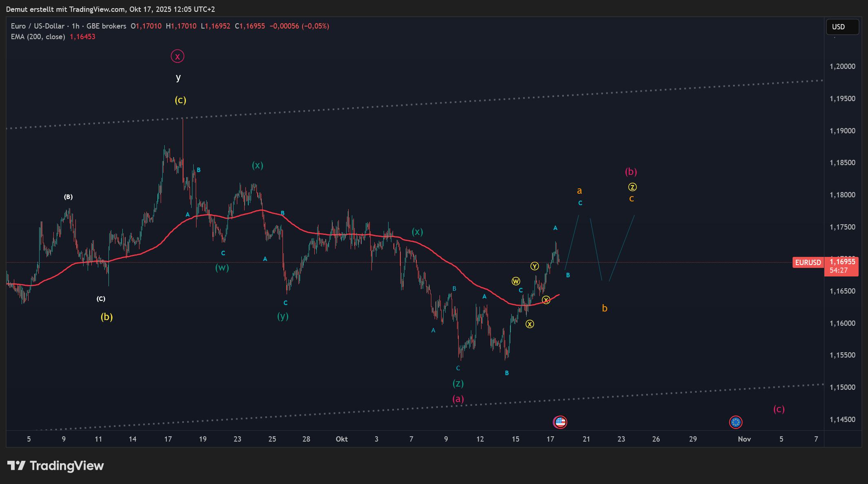The image size is (868, 484).
Task: Click the red EURUSD price tag
Action: [x=808, y=263]
